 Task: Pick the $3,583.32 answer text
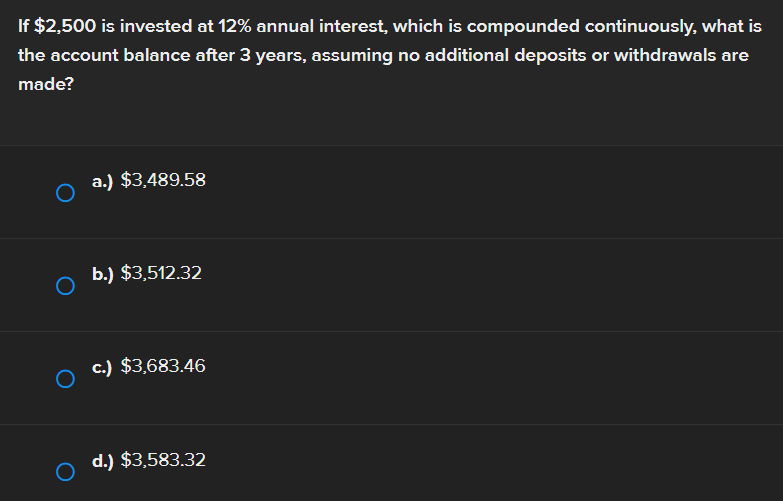click(x=163, y=460)
